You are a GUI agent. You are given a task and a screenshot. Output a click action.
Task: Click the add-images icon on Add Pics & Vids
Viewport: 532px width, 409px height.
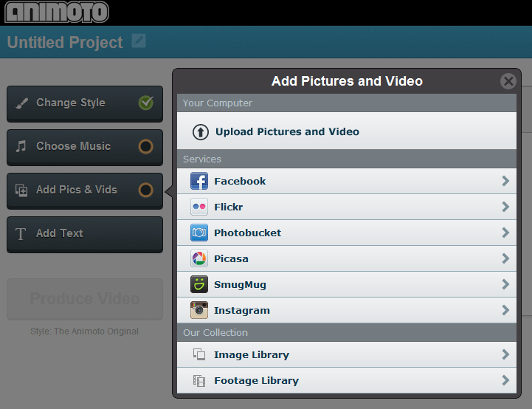21,190
